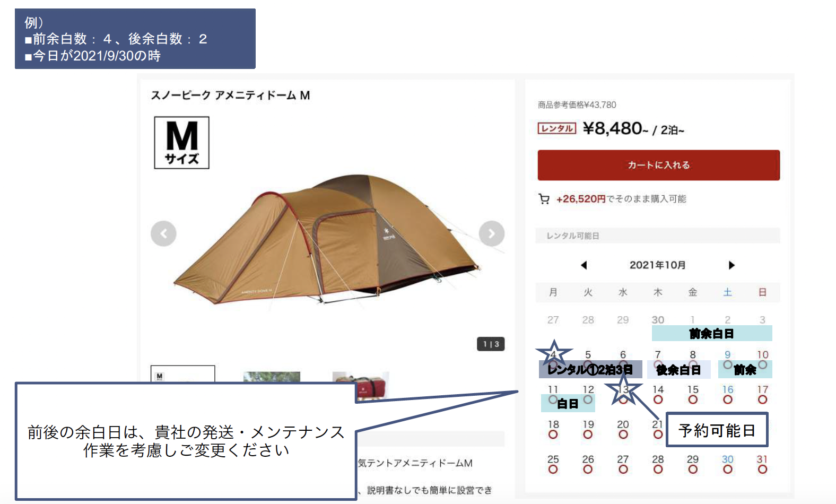This screenshot has height=504, width=836.
Task: Select October 20 availability circle
Action: point(623,435)
